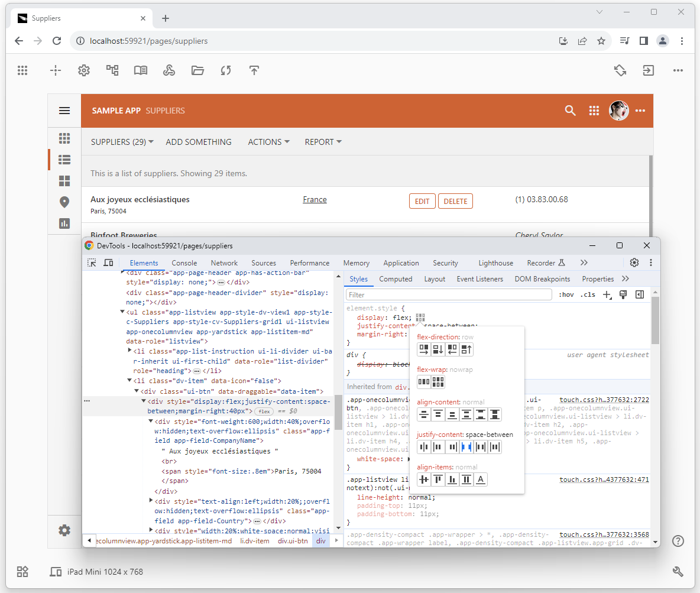Click the user avatar in the orange header
700x593 pixels.
(x=619, y=111)
